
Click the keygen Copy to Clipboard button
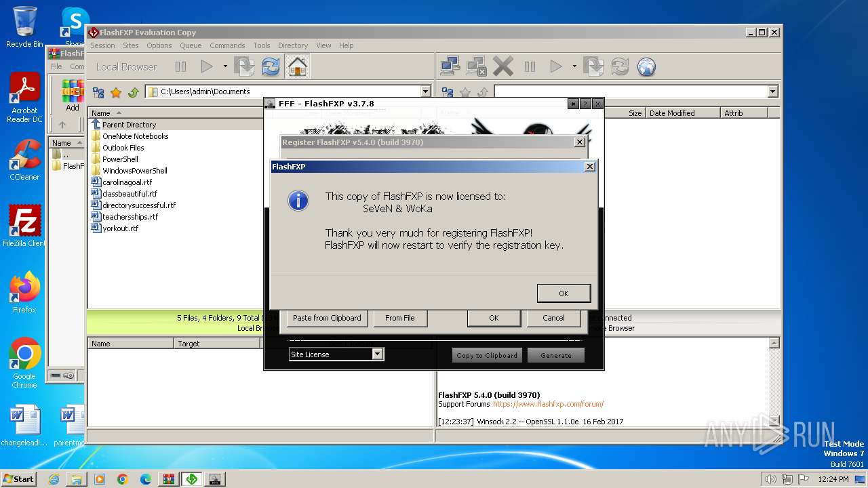(x=487, y=355)
